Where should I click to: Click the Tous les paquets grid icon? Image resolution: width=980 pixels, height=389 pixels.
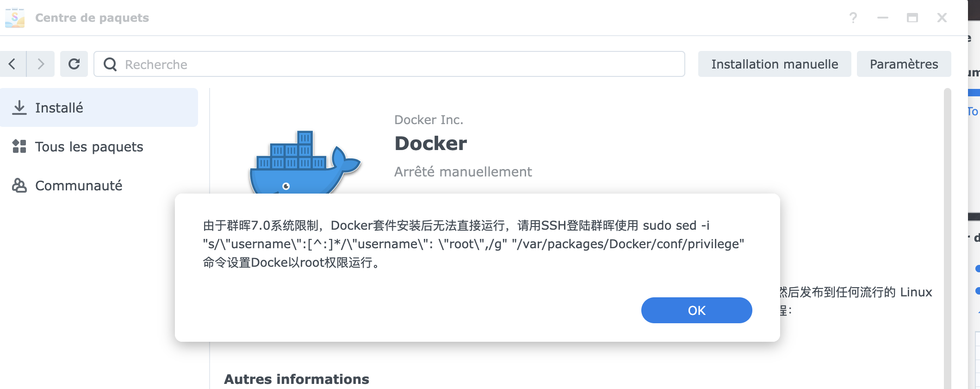point(19,146)
